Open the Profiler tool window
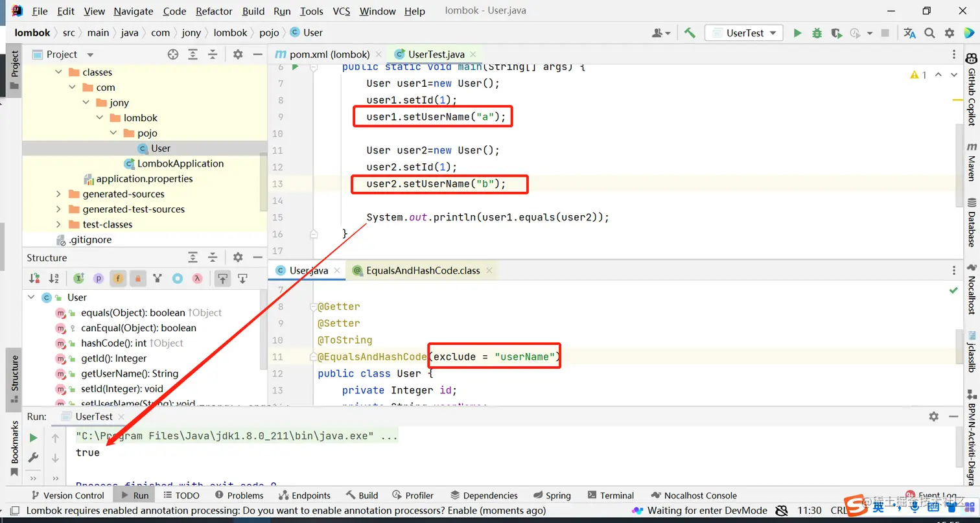The height and width of the screenshot is (523, 980). pyautogui.click(x=412, y=495)
